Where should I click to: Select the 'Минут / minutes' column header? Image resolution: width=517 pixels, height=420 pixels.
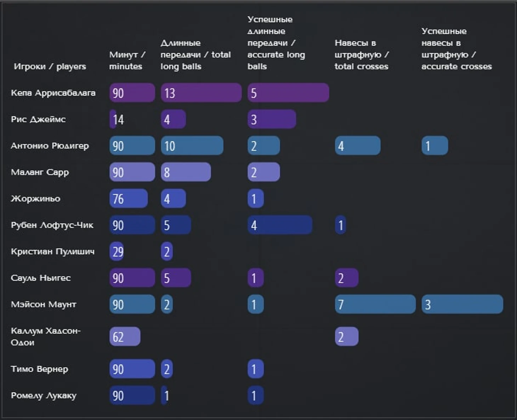click(x=127, y=61)
